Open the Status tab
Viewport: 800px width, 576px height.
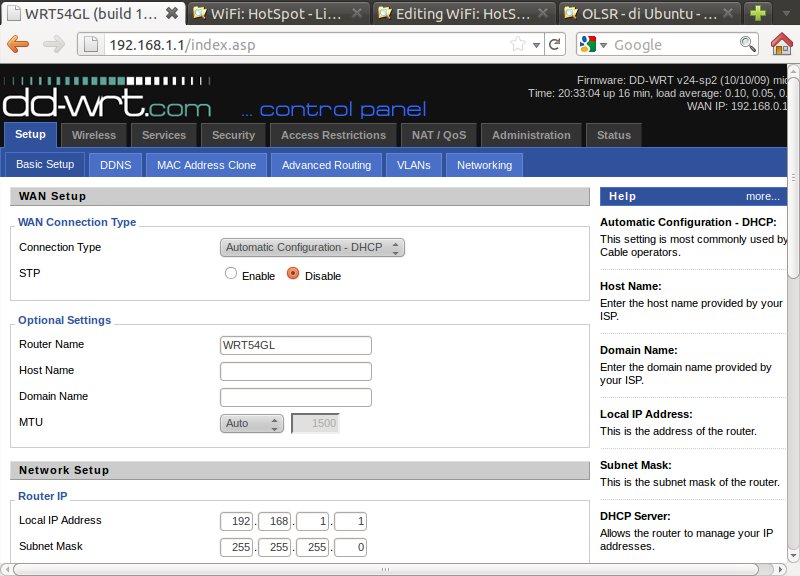pyautogui.click(x=614, y=135)
